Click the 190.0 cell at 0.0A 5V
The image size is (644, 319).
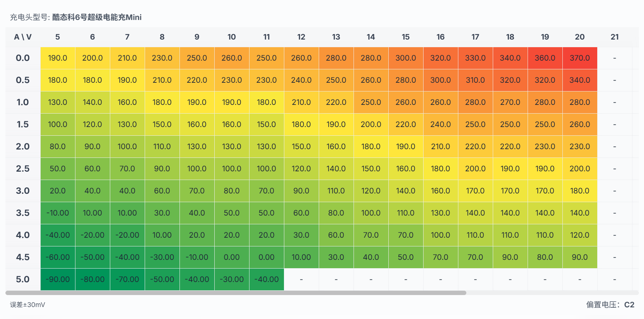(58, 58)
